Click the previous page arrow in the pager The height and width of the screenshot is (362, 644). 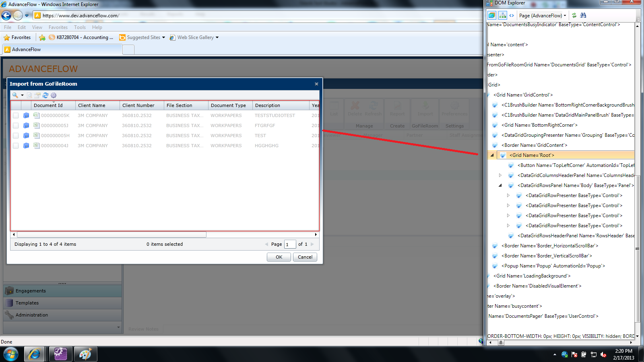pos(266,244)
